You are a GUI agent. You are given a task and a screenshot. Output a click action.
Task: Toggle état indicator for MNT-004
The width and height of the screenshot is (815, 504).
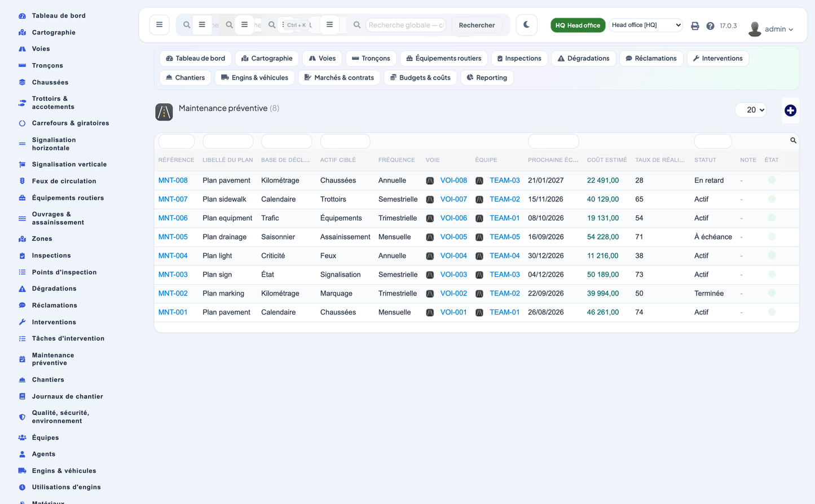click(772, 255)
